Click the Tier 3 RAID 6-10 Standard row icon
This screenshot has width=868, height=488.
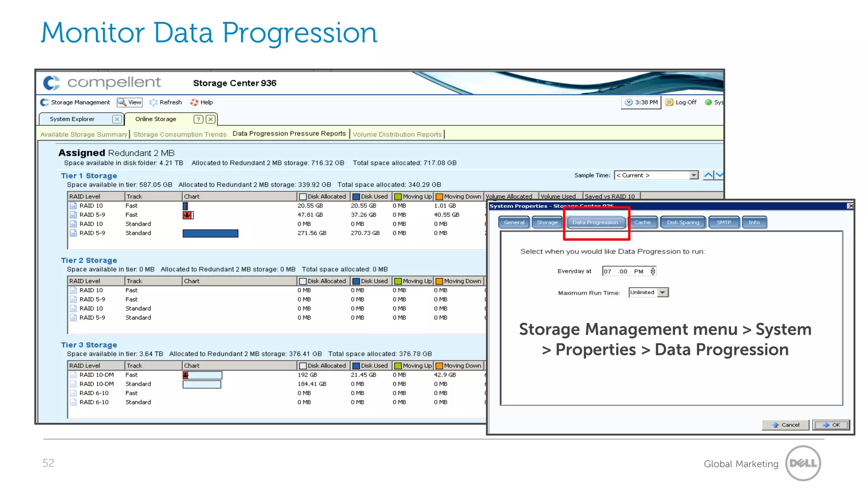click(x=73, y=402)
